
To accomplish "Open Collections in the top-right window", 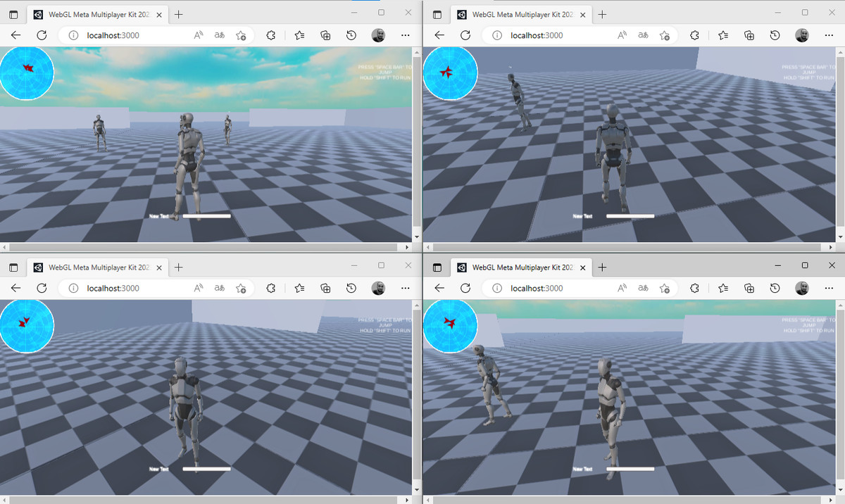I will pos(749,35).
